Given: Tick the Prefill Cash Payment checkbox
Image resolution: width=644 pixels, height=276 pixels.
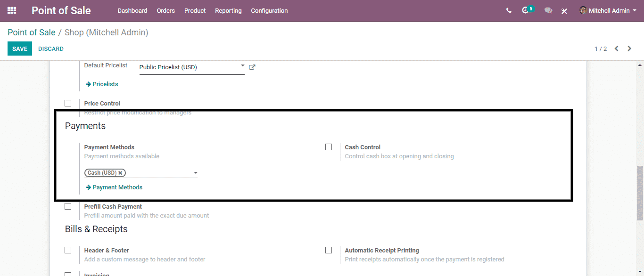Looking at the screenshot, I should click(68, 206).
